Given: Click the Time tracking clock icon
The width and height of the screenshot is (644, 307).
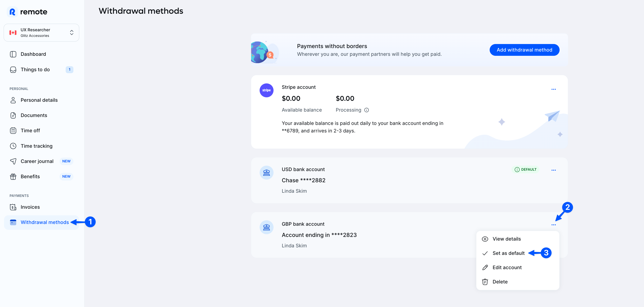Looking at the screenshot, I should click(13, 146).
